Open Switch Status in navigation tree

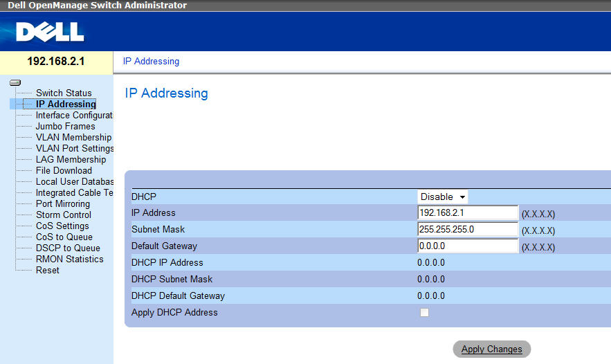coord(64,93)
